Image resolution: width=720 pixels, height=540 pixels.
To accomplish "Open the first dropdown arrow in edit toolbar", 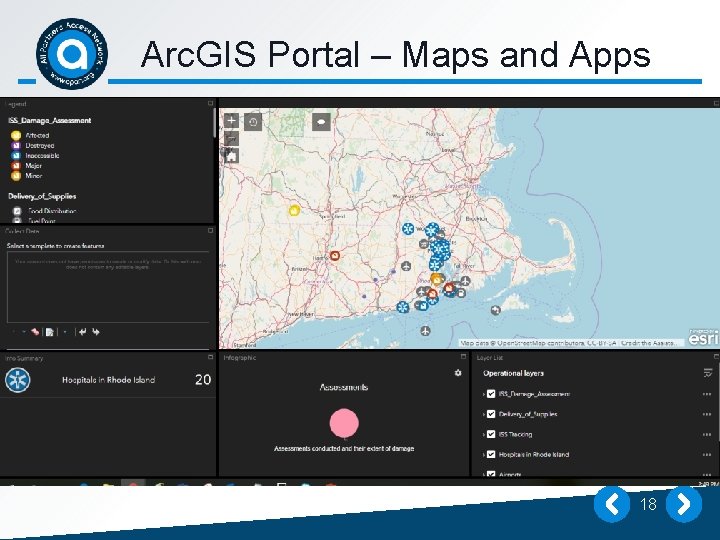I will click(24, 332).
